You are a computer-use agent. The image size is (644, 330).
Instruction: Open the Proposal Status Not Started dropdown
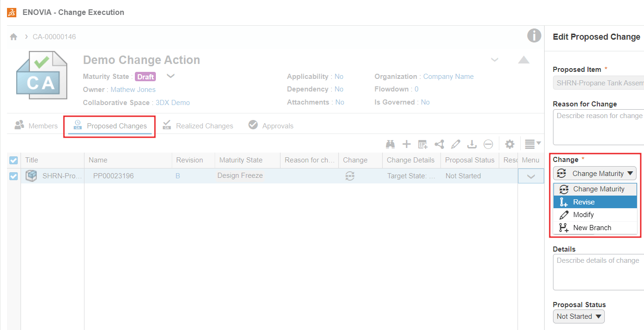579,316
